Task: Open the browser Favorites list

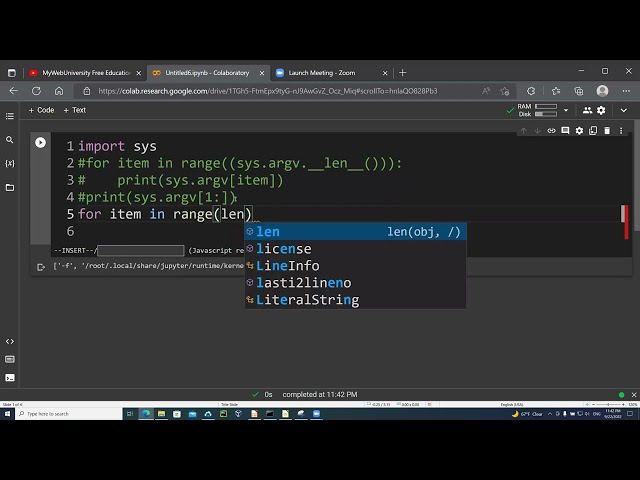Action: point(556,91)
